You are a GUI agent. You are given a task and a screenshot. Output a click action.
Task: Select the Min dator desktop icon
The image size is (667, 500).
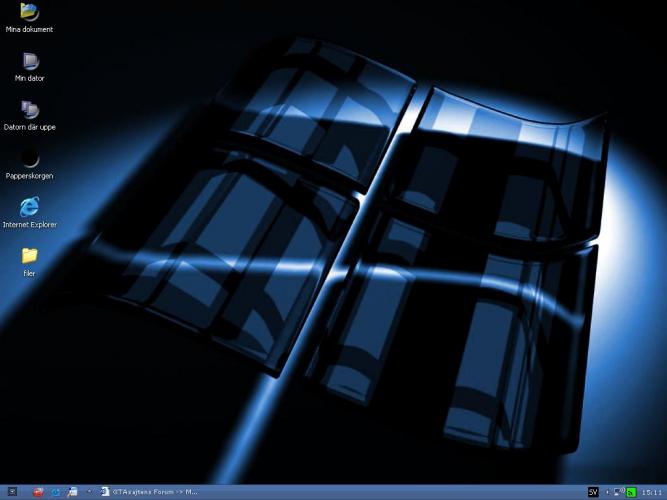(29, 61)
